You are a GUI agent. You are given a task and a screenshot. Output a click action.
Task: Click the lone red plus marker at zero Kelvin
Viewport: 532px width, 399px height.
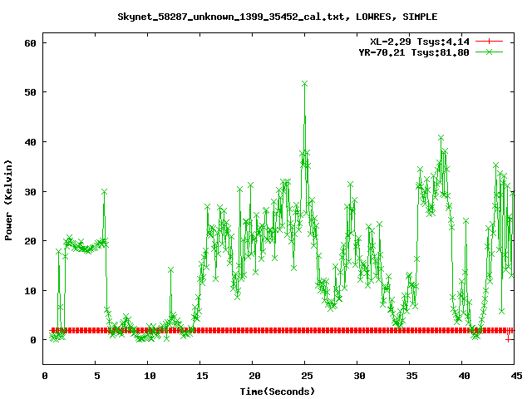click(x=508, y=339)
